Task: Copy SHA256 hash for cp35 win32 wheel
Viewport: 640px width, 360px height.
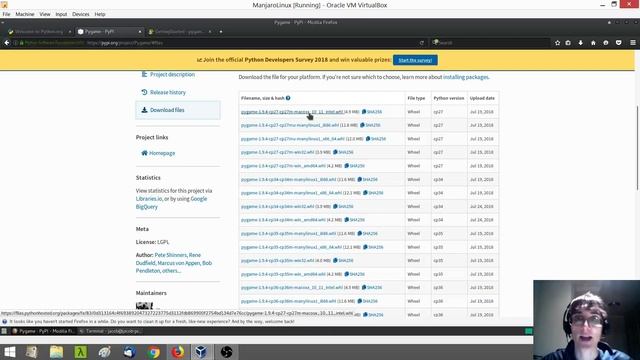Action: (x=343, y=260)
